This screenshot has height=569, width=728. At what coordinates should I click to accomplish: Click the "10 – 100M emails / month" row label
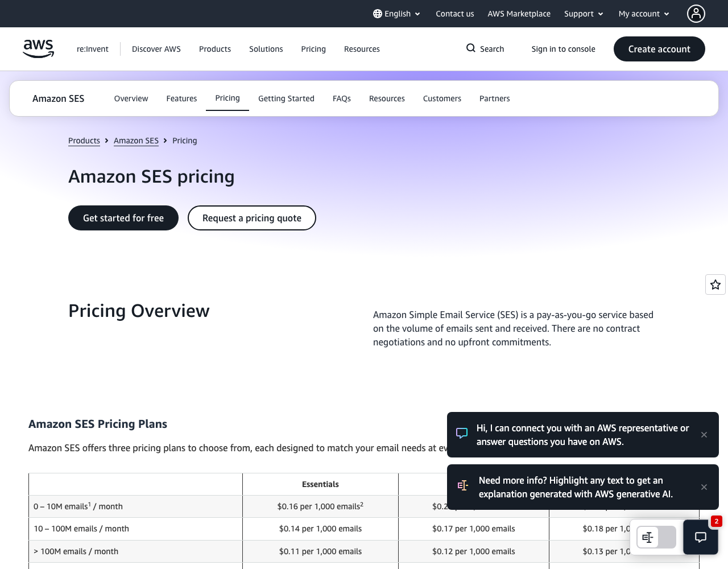[135, 529]
